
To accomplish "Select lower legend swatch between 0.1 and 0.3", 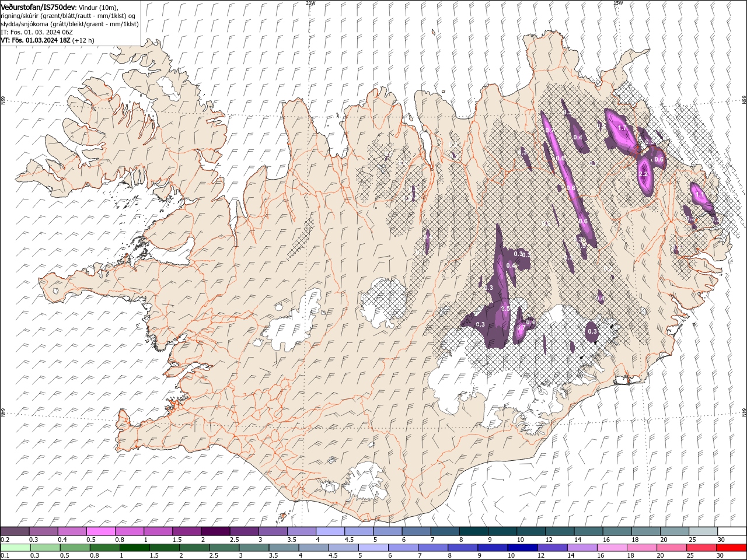I will tap(15, 548).
